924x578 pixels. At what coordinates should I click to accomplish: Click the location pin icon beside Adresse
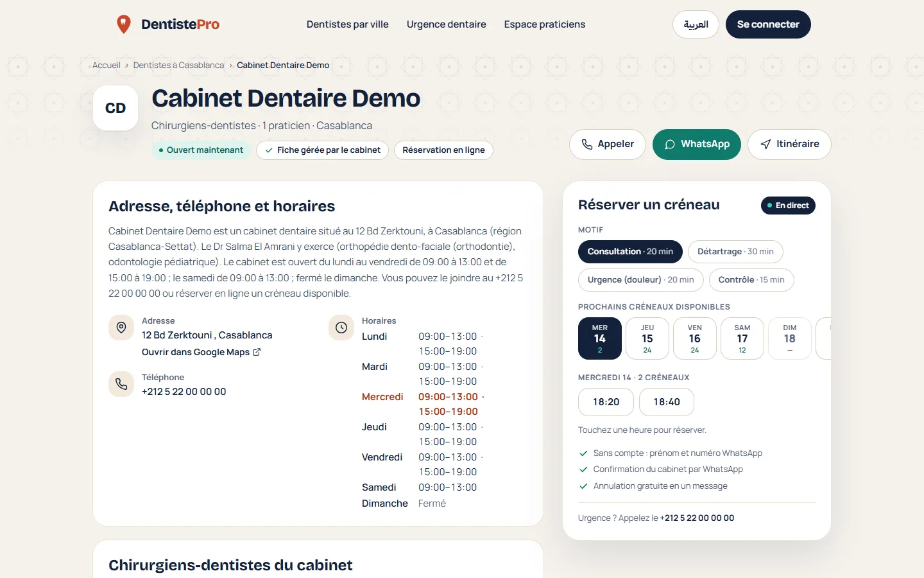[121, 328]
